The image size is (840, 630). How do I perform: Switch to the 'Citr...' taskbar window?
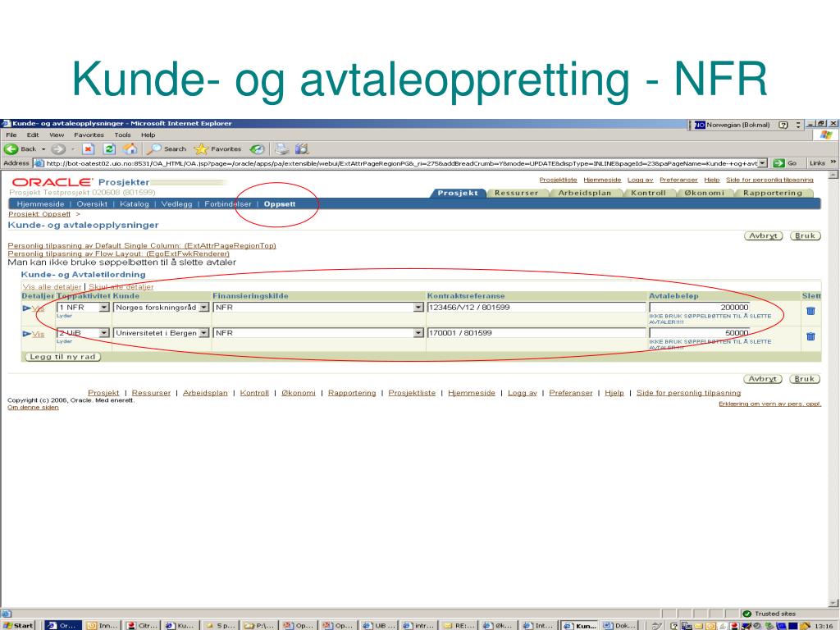pyautogui.click(x=143, y=625)
